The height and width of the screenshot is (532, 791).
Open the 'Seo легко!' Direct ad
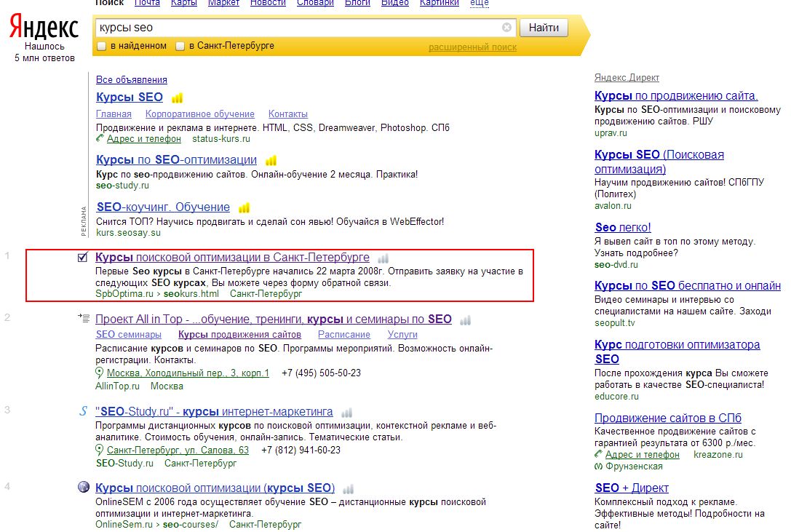pos(623,227)
